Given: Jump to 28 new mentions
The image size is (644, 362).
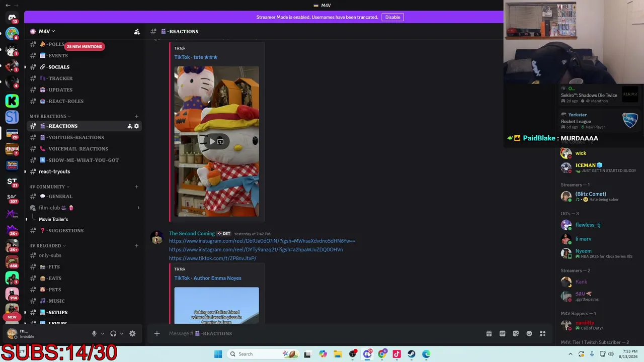Looking at the screenshot, I should pyautogui.click(x=84, y=46).
